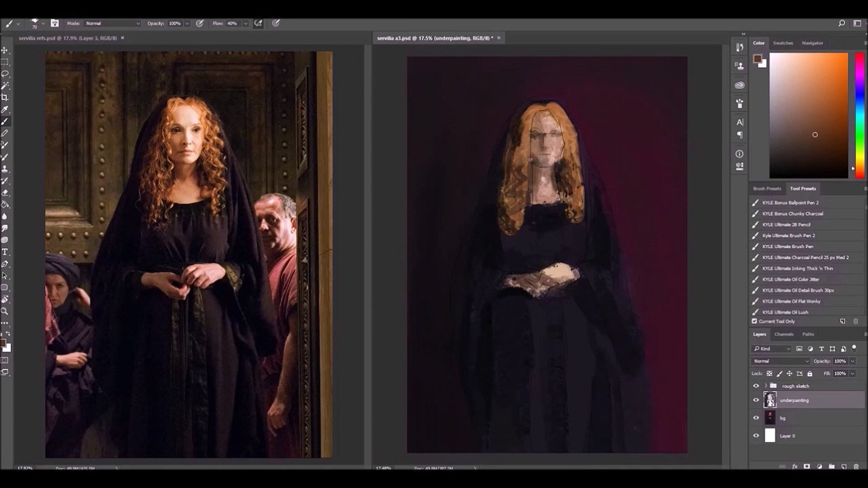Hide Layer 0
This screenshot has height=488, width=868.
pyautogui.click(x=756, y=436)
